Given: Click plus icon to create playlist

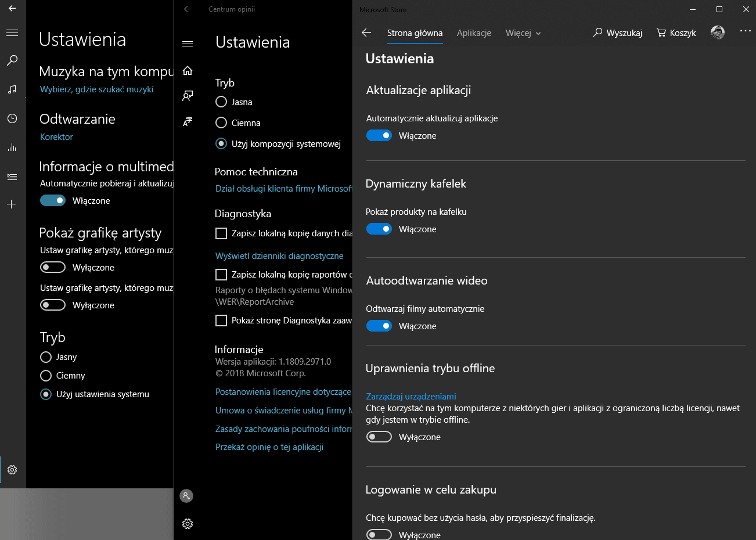Looking at the screenshot, I should 12,204.
